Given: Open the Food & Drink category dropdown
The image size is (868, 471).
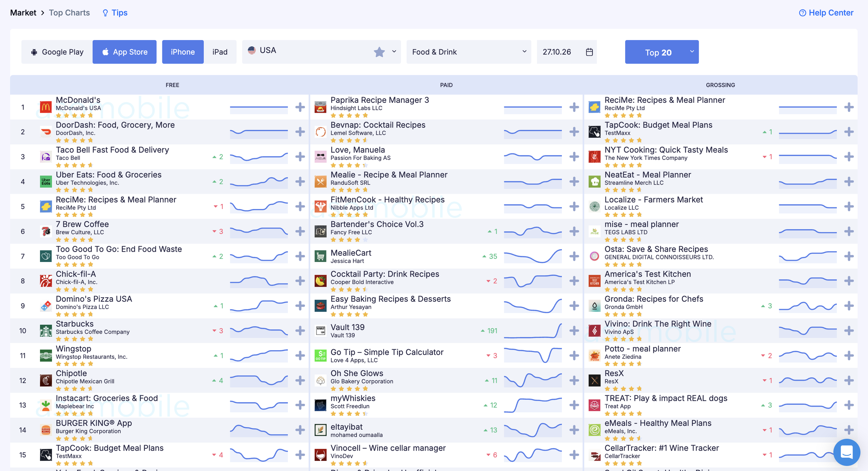Looking at the screenshot, I should [x=469, y=52].
